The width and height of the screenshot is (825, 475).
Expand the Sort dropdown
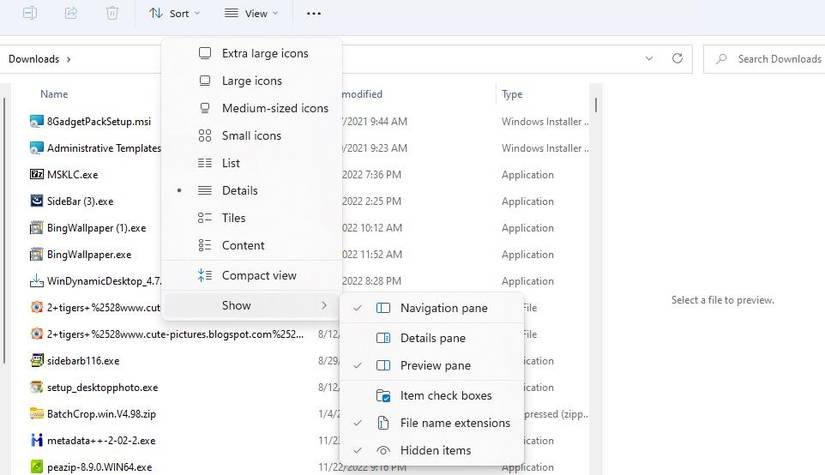click(x=174, y=13)
